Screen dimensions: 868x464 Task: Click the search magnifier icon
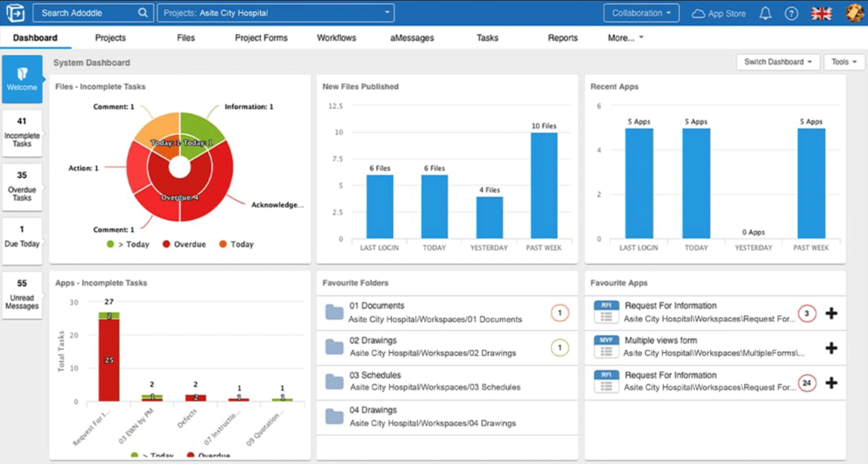tap(143, 13)
